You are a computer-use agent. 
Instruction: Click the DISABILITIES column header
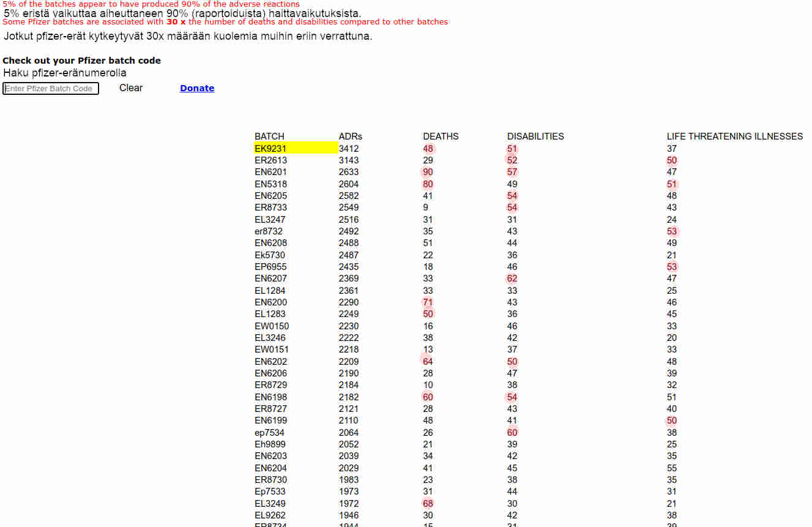tap(535, 136)
